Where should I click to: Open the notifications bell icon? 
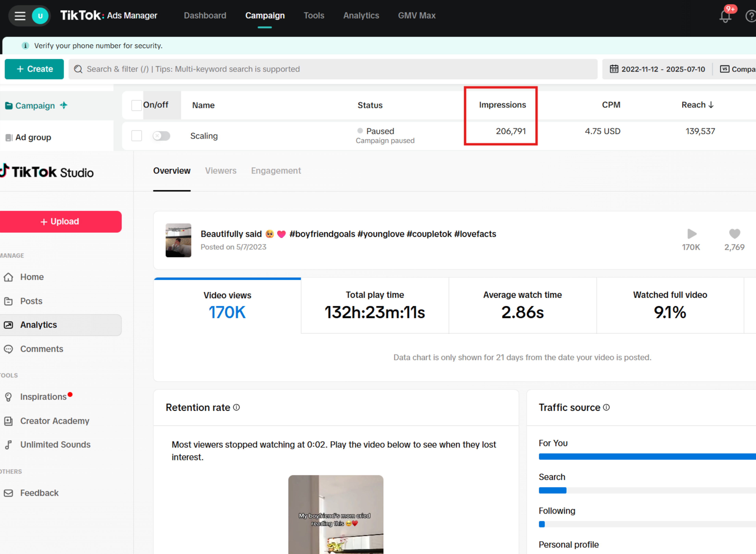coord(725,16)
